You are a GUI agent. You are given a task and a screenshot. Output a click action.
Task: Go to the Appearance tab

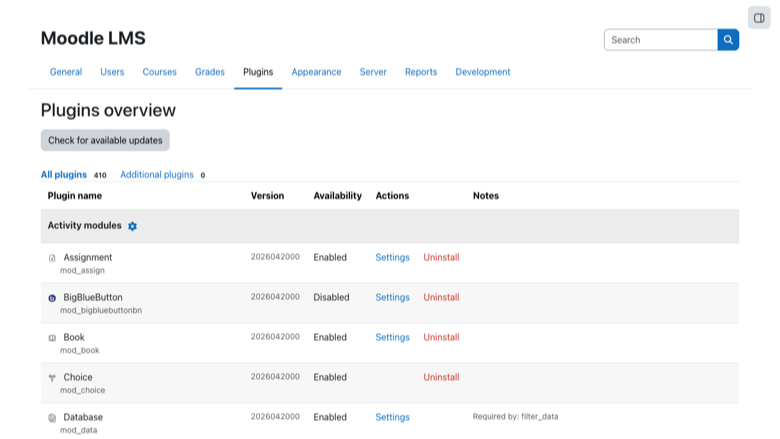[x=316, y=72]
